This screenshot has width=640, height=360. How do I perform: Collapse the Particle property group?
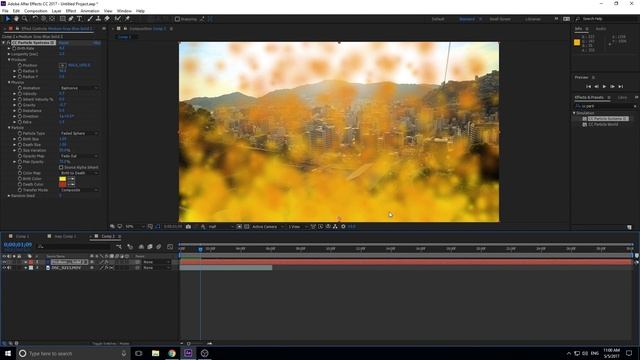coord(9,128)
